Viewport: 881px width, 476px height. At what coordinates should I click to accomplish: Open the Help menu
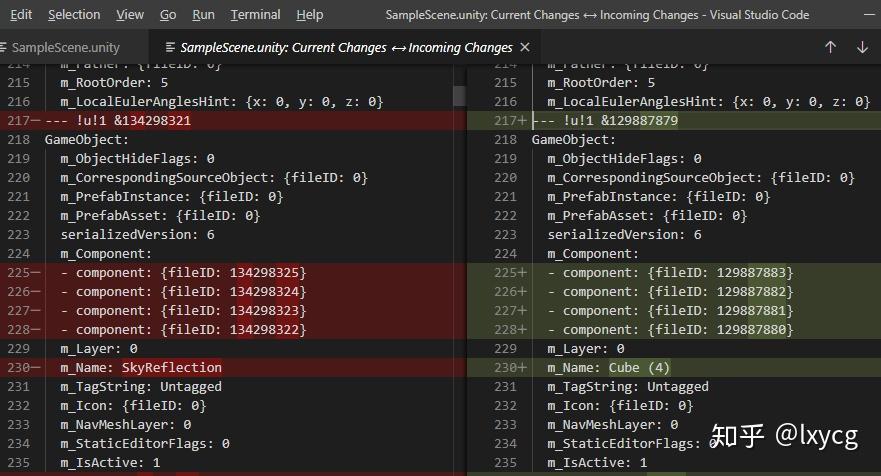coord(310,15)
